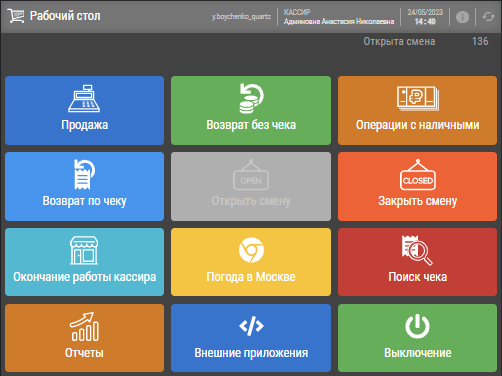
Task: Click the storefront icon on Окончание работы кассира
Action: [84, 250]
